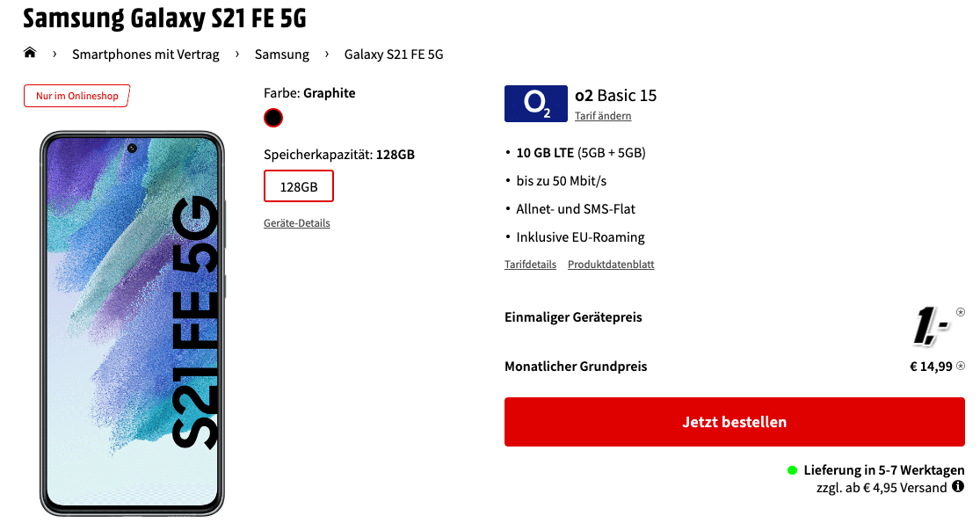This screenshot has width=980, height=523.
Task: Click the Galaxy S21 FE 5G breadcrumb
Action: coord(394,54)
